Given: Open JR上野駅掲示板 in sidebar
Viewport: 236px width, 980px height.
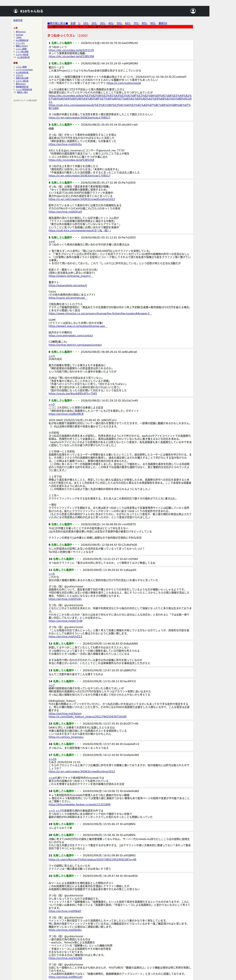Looking at the screenshot, I should pos(22,40).
